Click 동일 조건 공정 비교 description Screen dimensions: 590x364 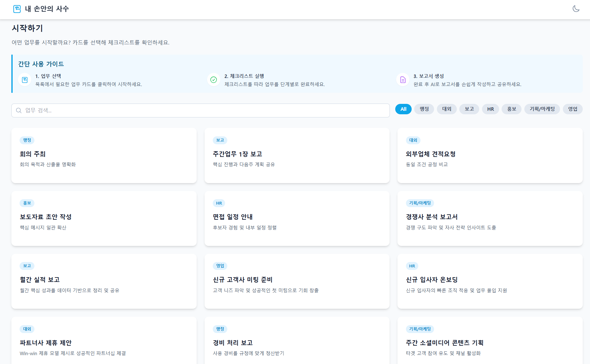click(x=427, y=164)
